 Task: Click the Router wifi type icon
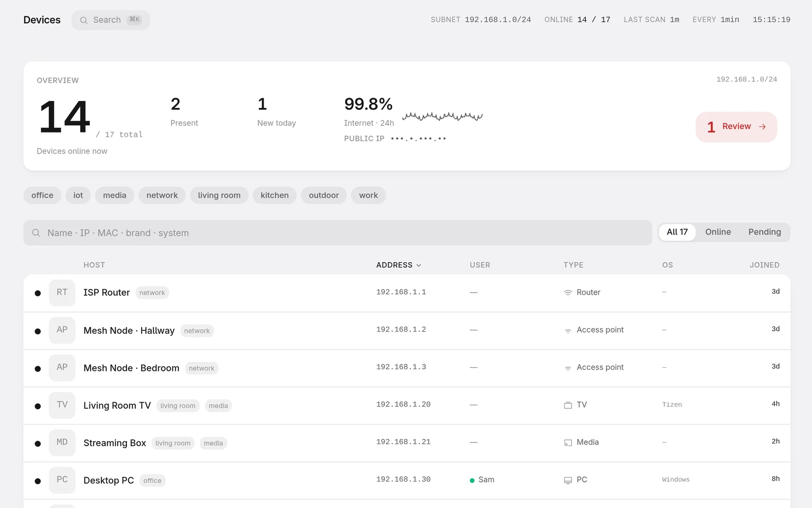(x=568, y=293)
